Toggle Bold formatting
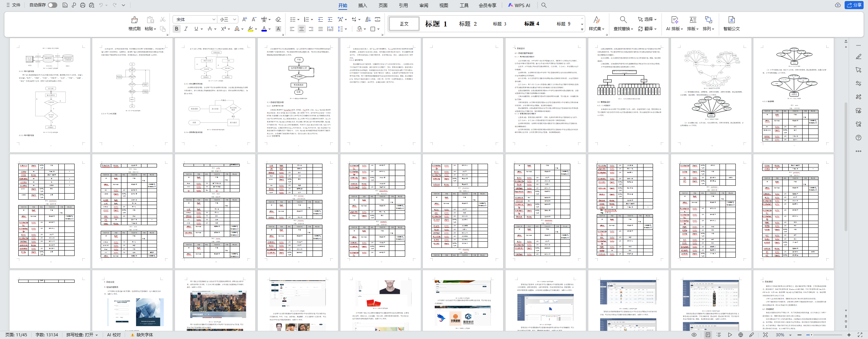The width and height of the screenshot is (868, 339). coord(177,29)
